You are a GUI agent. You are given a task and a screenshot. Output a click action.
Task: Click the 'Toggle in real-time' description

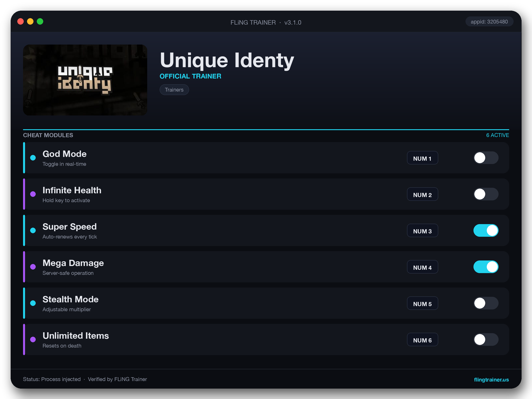click(64, 164)
